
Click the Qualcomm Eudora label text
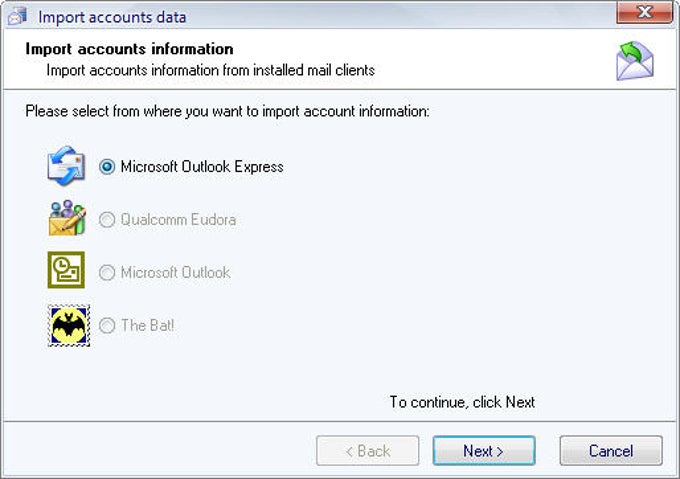178,220
